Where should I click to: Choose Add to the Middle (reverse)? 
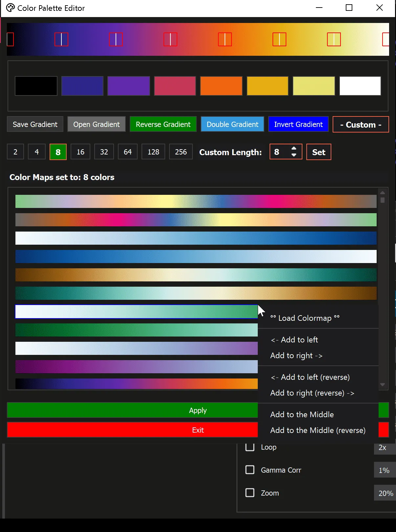coord(318,430)
